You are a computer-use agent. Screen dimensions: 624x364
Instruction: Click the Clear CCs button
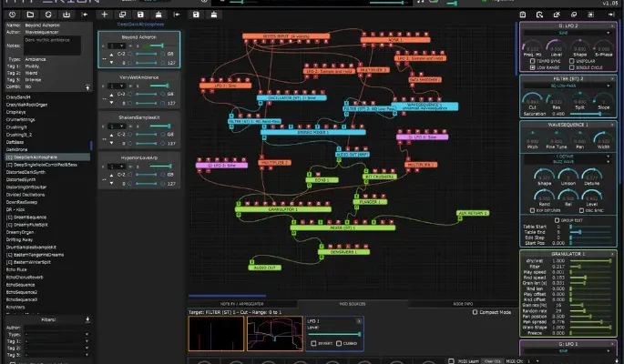pos(490,360)
